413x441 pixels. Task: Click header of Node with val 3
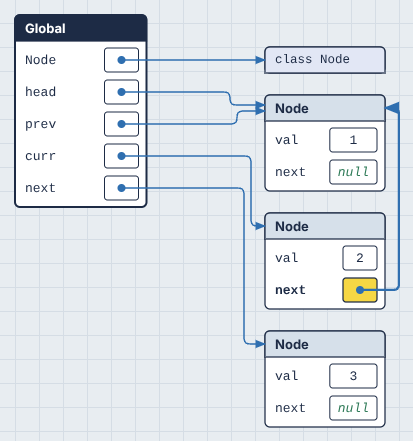tap(325, 344)
